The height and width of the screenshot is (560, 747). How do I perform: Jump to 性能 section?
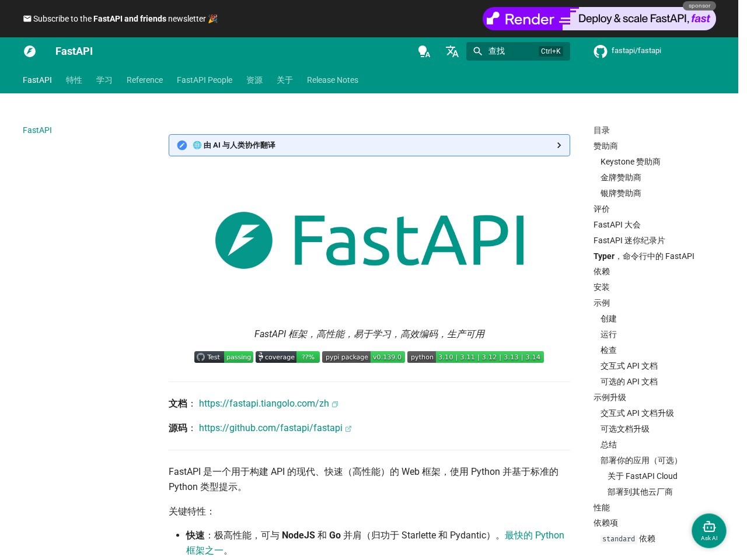point(602,508)
